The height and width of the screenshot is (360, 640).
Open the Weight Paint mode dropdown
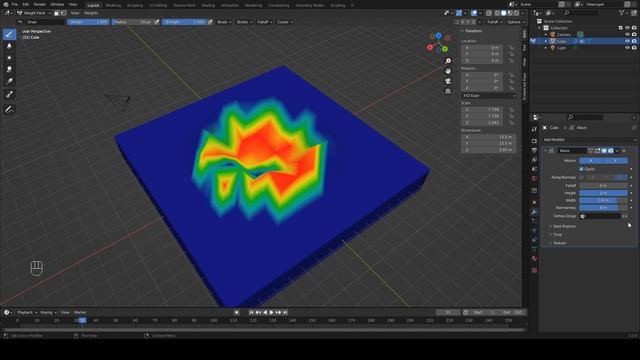[34, 13]
